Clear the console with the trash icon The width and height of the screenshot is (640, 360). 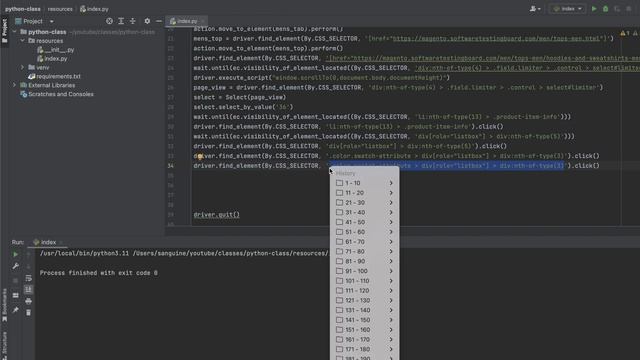pyautogui.click(x=29, y=313)
